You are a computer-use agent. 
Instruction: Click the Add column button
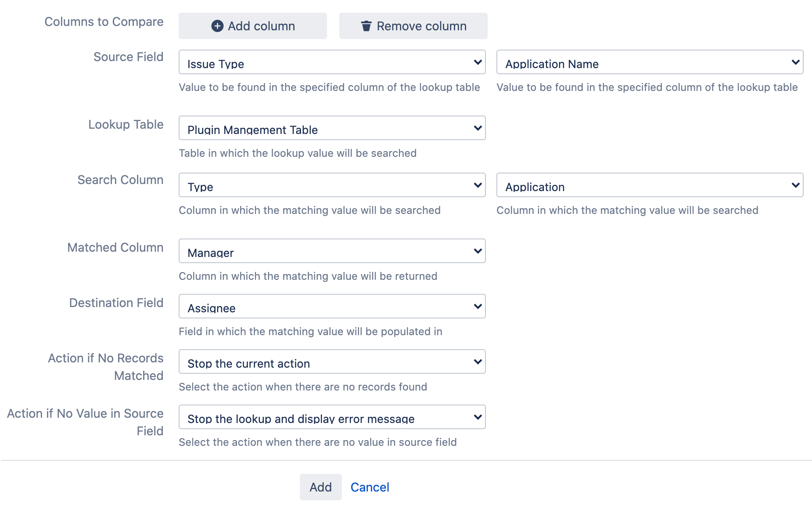pyautogui.click(x=252, y=26)
